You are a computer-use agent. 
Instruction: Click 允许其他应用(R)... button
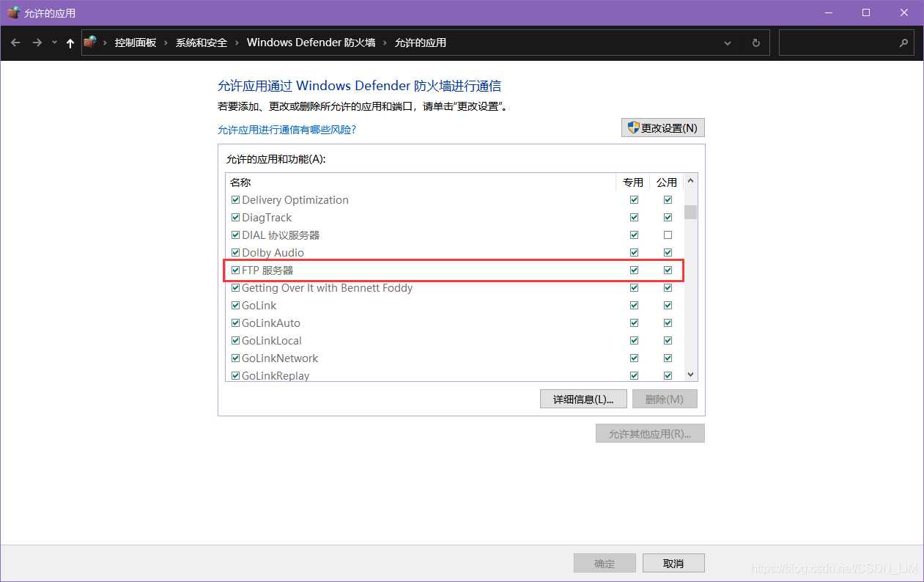coord(650,433)
